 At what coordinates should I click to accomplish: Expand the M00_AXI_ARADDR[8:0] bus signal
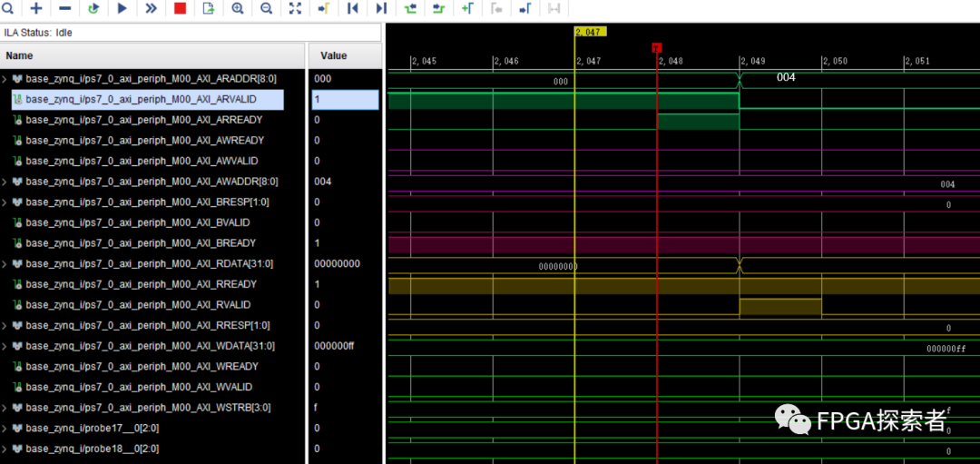click(5, 79)
